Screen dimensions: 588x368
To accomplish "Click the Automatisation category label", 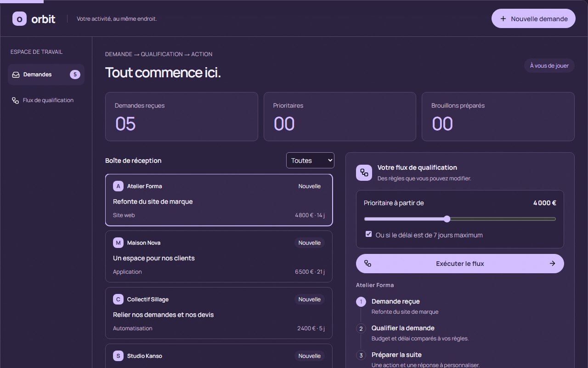I will point(133,328).
